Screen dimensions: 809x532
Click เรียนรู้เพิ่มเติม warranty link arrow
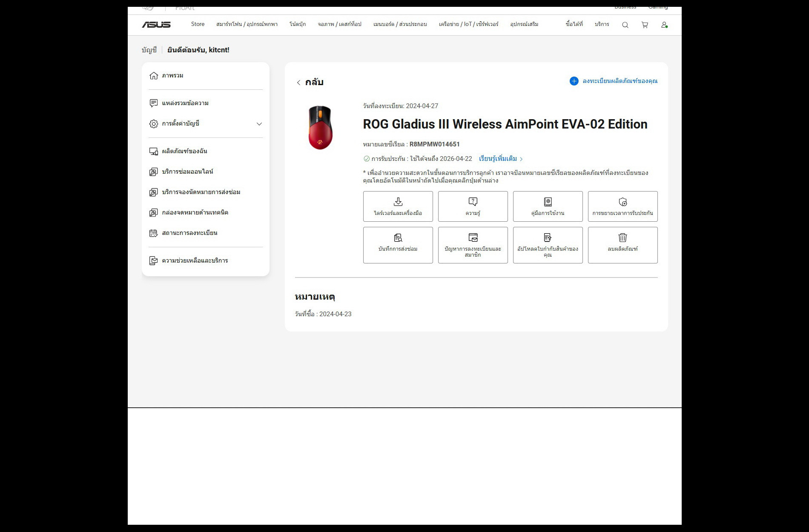click(521, 159)
